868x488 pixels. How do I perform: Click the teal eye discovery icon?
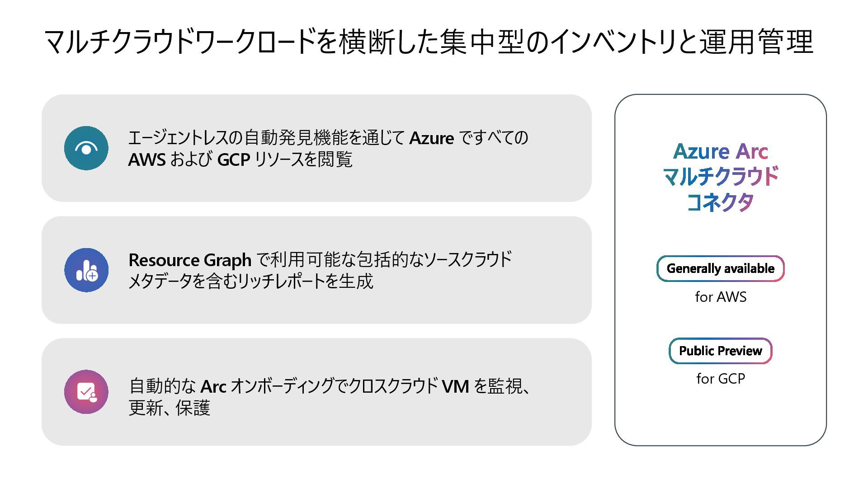pos(86,148)
